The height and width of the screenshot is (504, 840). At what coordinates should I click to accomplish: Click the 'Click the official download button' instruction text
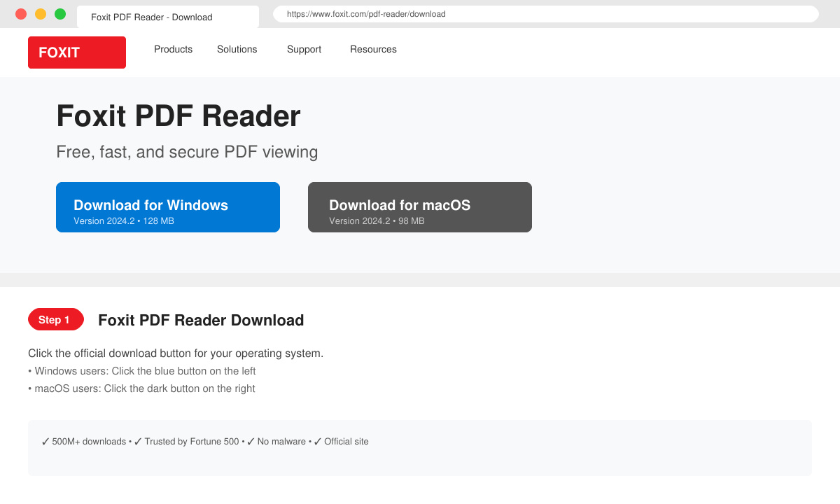176,353
